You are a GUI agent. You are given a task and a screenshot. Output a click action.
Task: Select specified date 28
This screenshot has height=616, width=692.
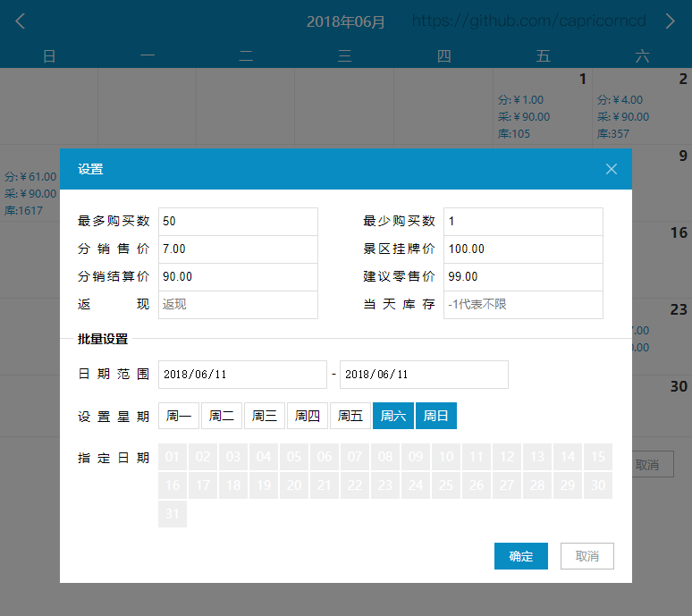pyautogui.click(x=537, y=485)
